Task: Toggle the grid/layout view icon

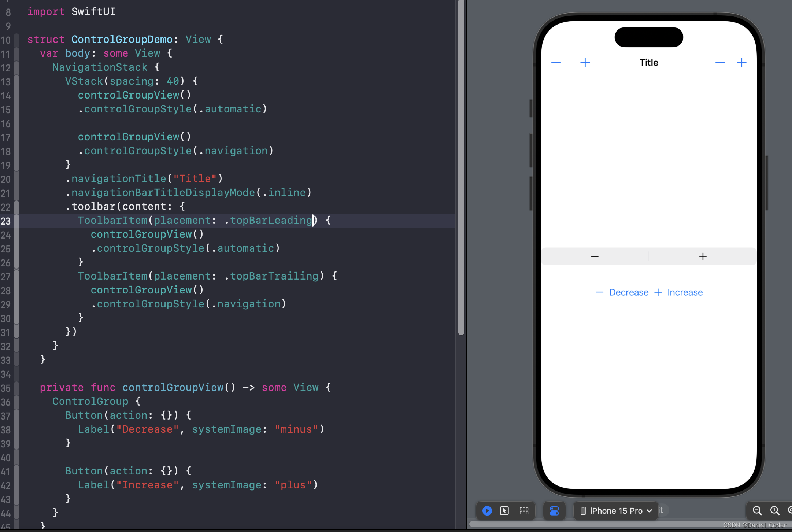Action: [524, 511]
